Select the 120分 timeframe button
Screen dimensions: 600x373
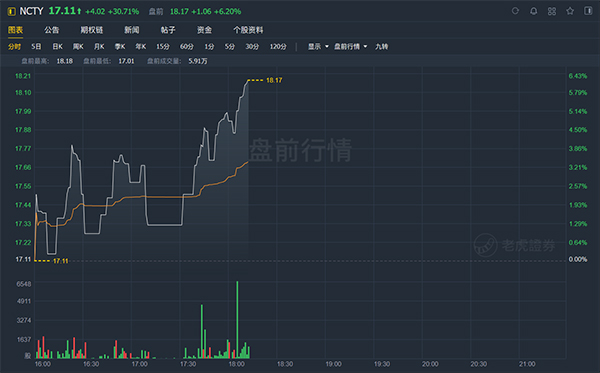click(x=278, y=47)
